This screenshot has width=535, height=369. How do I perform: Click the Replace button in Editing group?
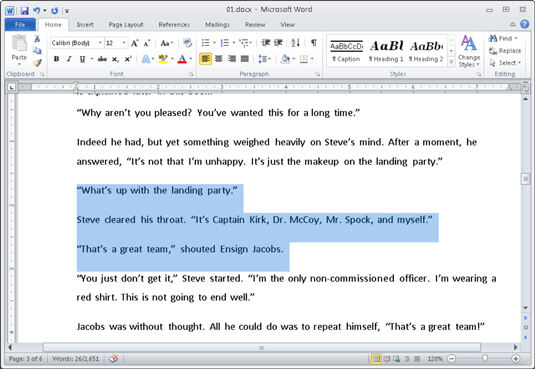(505, 51)
